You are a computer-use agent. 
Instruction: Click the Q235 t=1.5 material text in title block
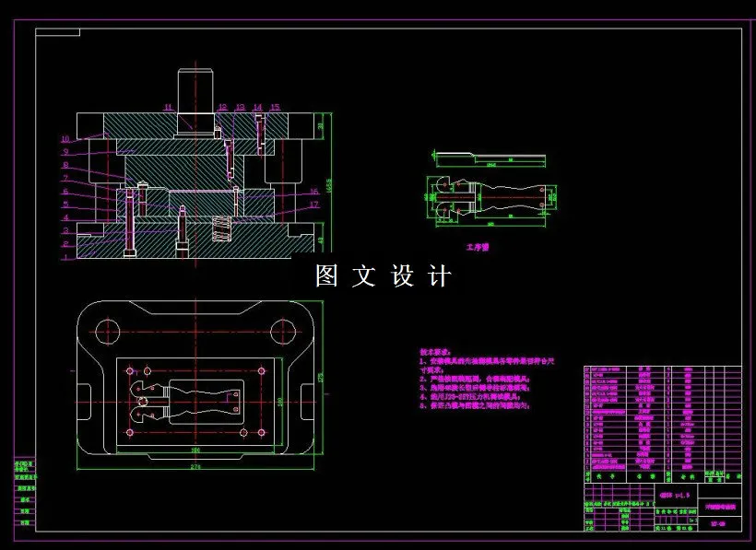click(x=675, y=495)
